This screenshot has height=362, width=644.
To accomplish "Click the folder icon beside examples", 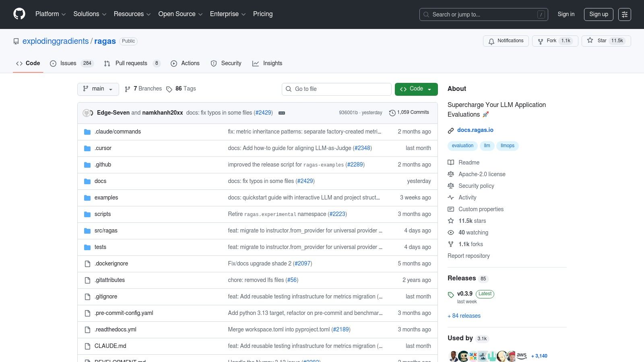I will (87, 198).
